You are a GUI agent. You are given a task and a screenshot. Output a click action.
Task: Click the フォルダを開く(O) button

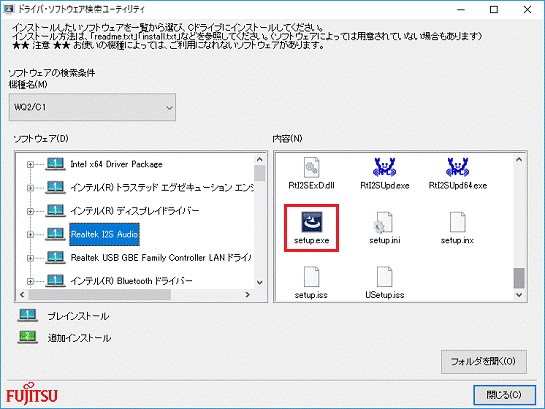(x=484, y=361)
